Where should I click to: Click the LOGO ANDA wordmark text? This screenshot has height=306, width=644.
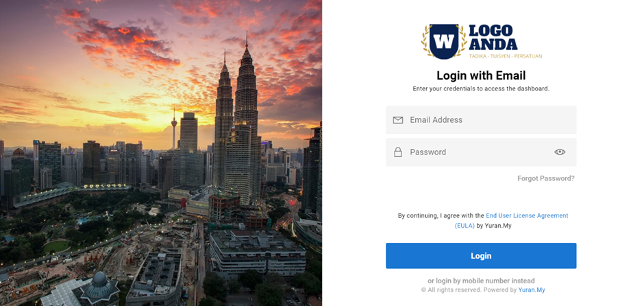(x=493, y=38)
